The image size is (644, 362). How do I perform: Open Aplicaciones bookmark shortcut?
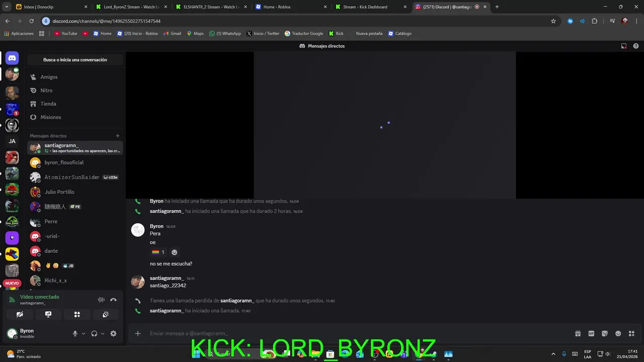click(19, 34)
